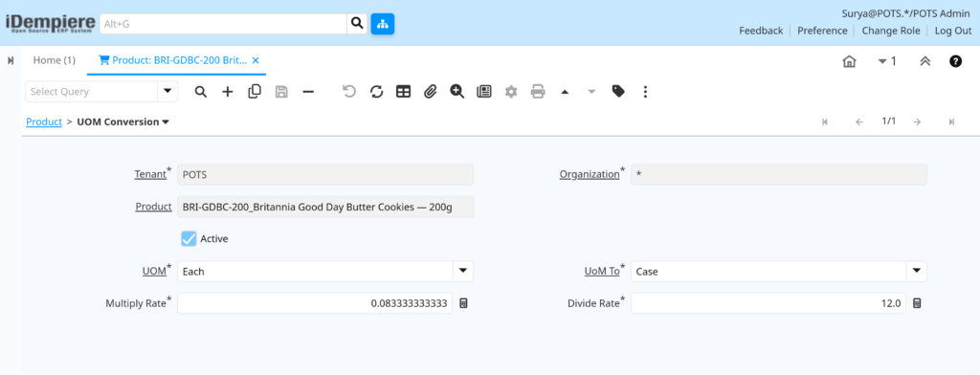The image size is (980, 375).
Task: Click the Save floppy disk icon
Action: pyautogui.click(x=281, y=92)
